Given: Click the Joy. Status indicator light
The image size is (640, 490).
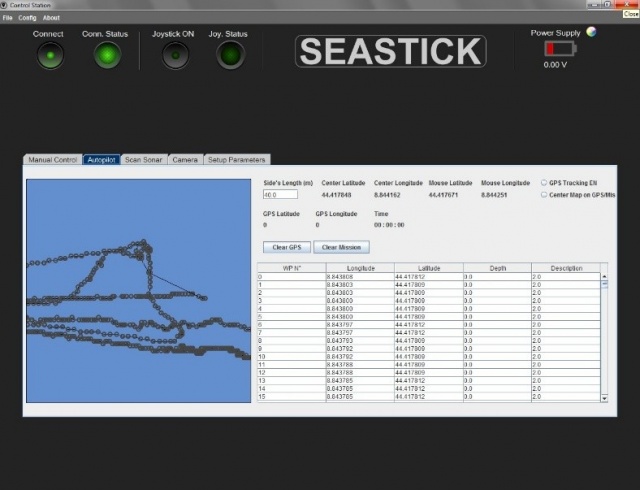Looking at the screenshot, I should point(229,56).
